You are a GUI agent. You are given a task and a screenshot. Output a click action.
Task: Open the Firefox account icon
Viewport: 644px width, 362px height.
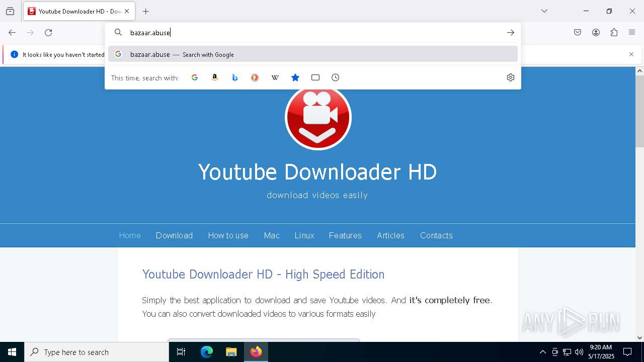coord(596,33)
